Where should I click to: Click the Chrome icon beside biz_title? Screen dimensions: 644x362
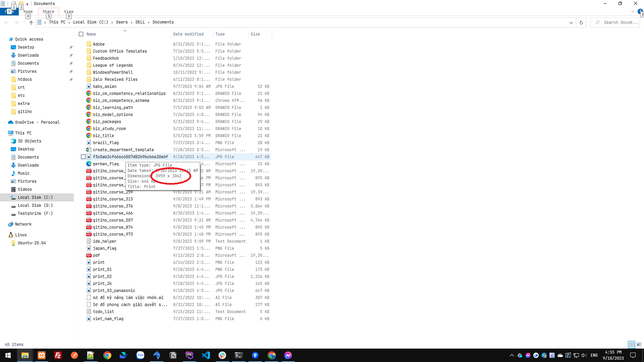click(89, 136)
